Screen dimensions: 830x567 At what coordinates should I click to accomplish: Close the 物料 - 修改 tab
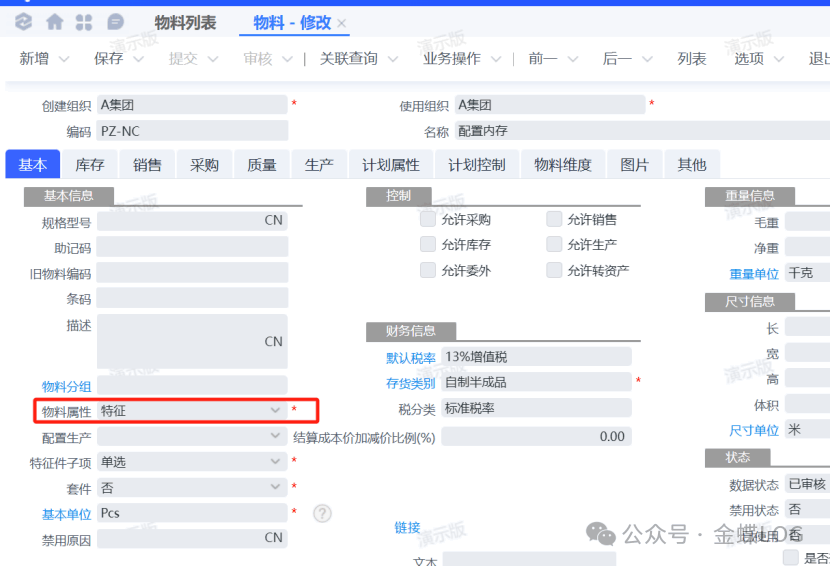(x=342, y=23)
